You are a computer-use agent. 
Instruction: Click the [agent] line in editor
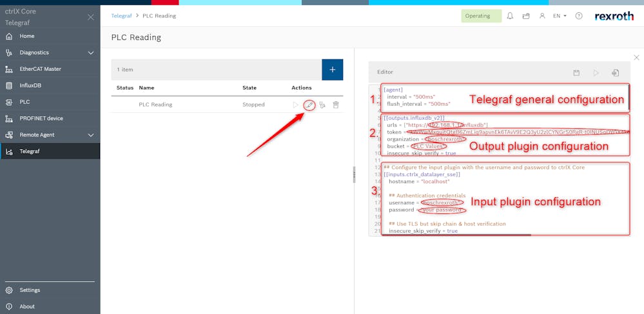pos(393,90)
